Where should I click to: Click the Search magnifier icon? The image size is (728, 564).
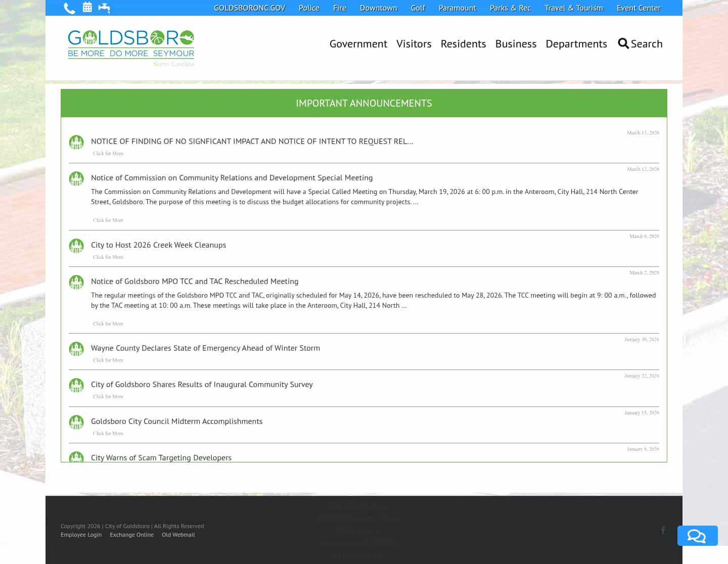[623, 43]
